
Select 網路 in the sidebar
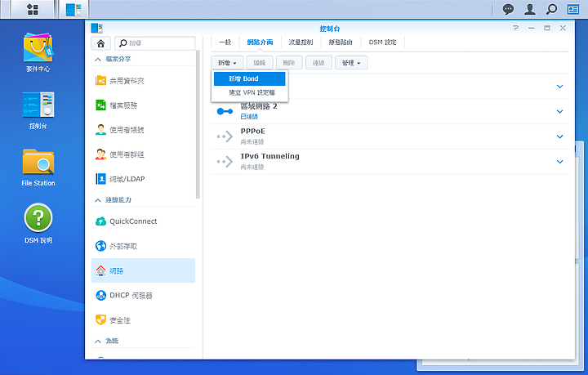coord(143,270)
